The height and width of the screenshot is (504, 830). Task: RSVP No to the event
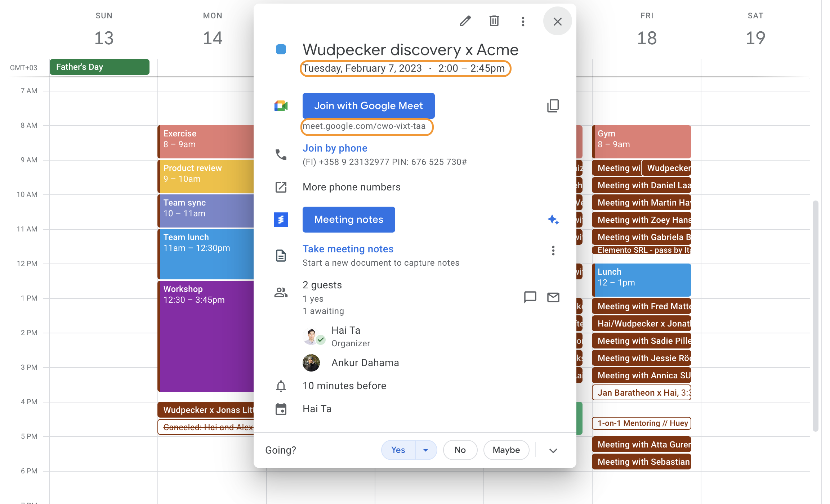pos(460,450)
